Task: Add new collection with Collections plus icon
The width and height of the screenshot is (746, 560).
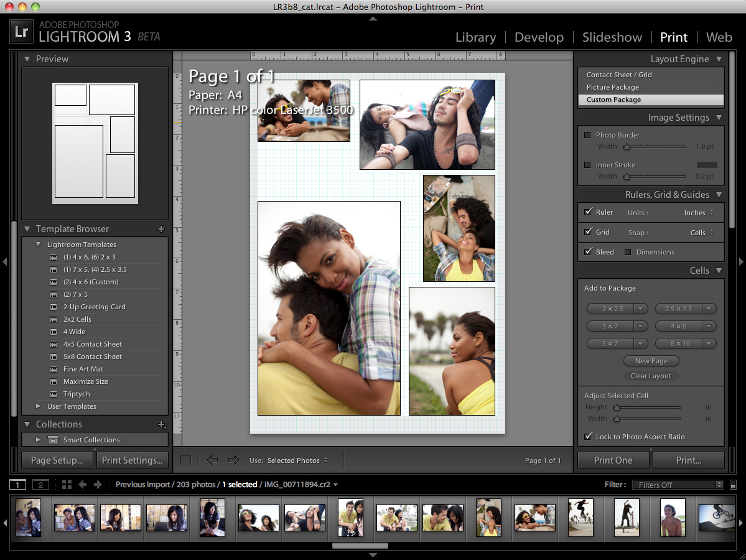Action: pos(161,424)
